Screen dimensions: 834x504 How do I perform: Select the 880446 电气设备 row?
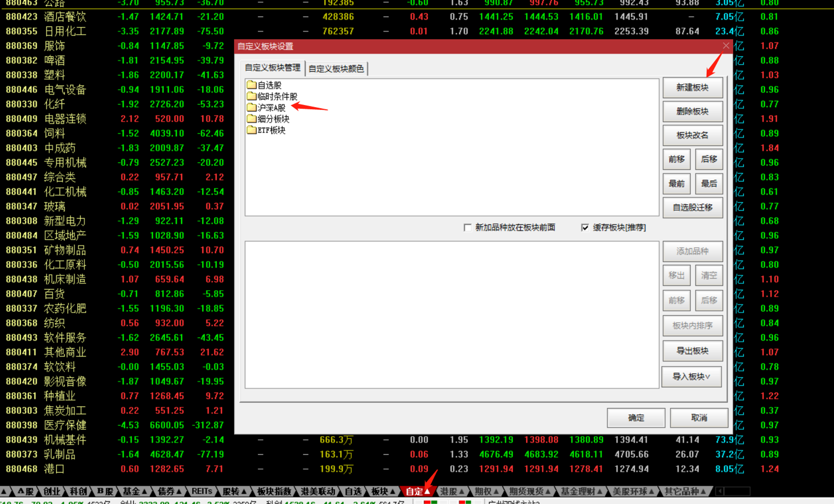117,90
